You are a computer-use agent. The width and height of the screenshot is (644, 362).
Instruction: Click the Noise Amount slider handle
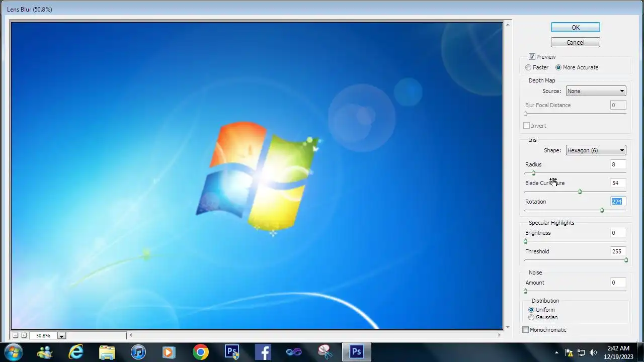(526, 291)
